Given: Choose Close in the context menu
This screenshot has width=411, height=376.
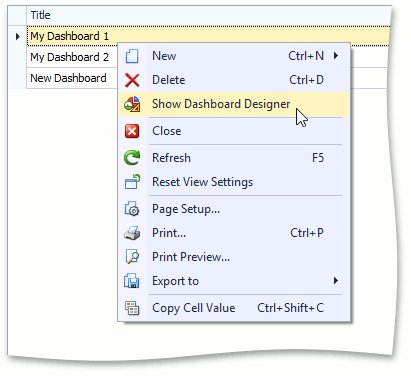Looking at the screenshot, I should pyautogui.click(x=234, y=131).
